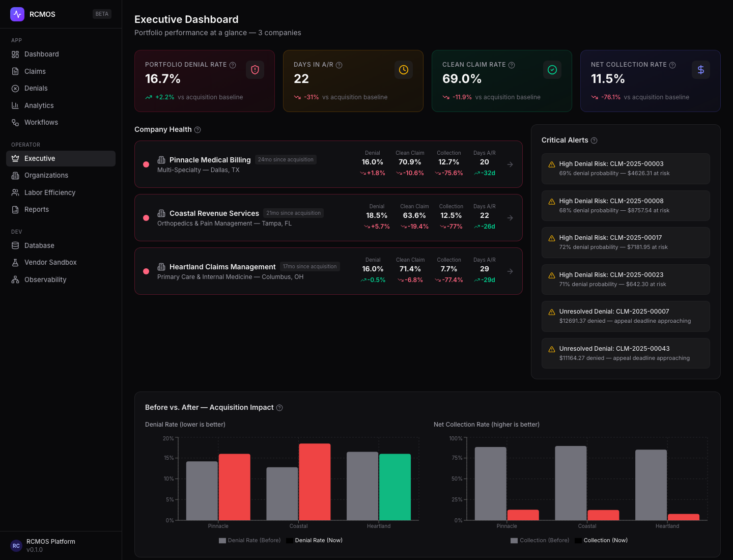
Task: Open Critical Alerts help tooltip icon
Action: 594,141
